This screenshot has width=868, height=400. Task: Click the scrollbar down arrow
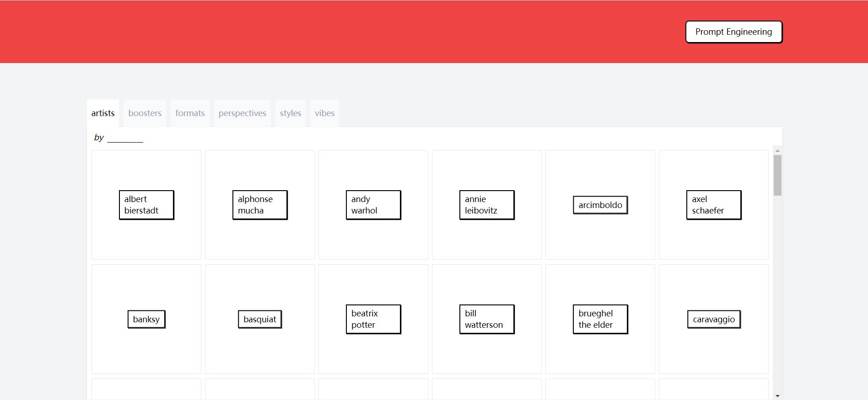coord(777,396)
